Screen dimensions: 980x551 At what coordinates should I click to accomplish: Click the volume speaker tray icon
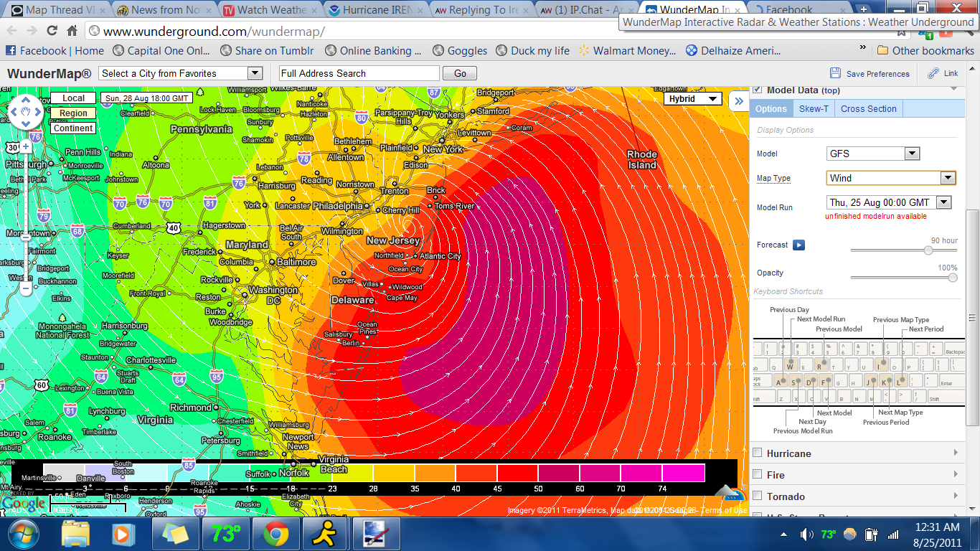tap(806, 534)
